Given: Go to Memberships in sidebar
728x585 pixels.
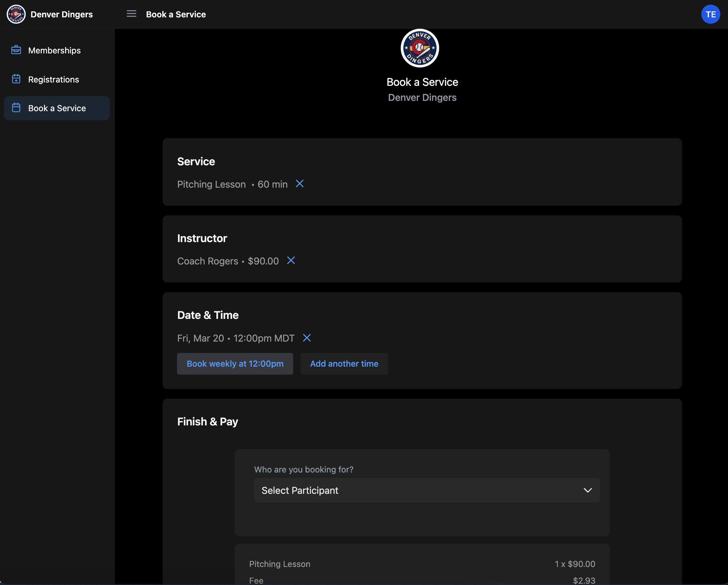Looking at the screenshot, I should pos(54,50).
